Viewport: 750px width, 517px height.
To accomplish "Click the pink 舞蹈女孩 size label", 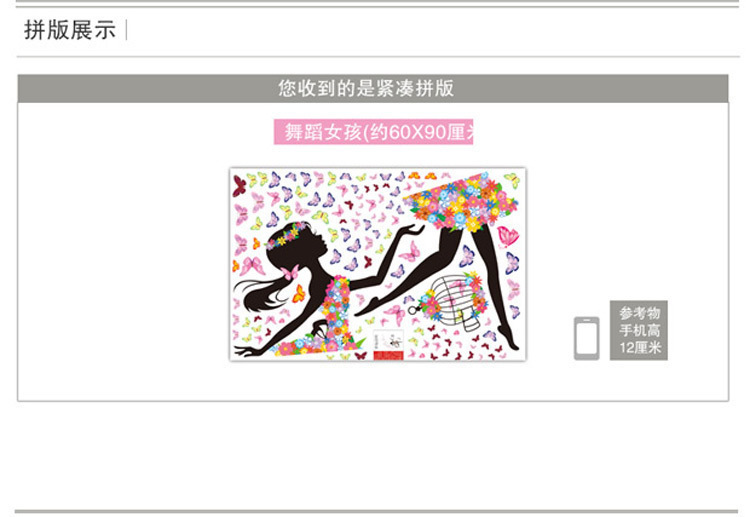I will pos(374,132).
